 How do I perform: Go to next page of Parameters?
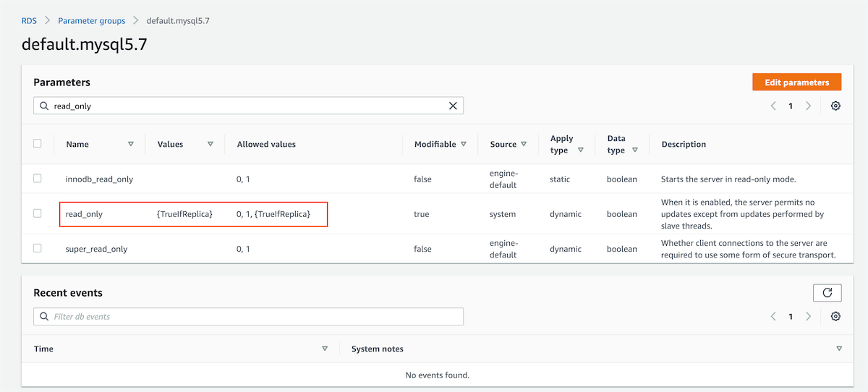tap(808, 106)
